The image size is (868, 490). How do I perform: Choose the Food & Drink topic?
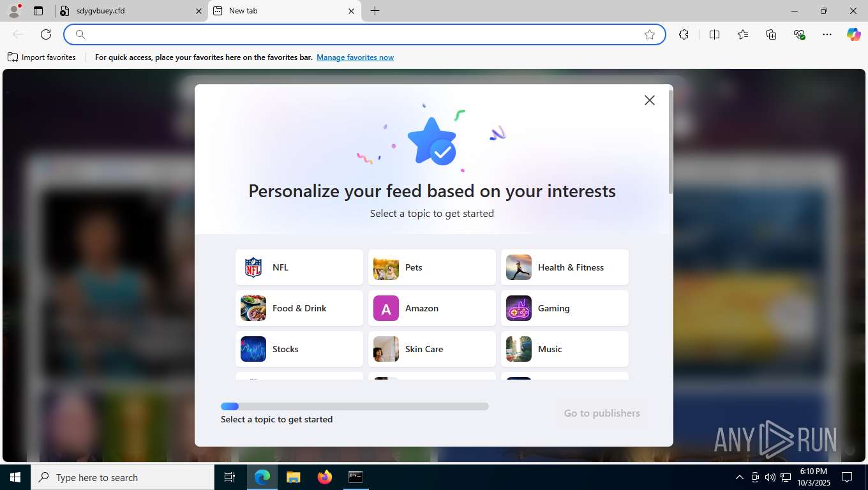coord(299,308)
